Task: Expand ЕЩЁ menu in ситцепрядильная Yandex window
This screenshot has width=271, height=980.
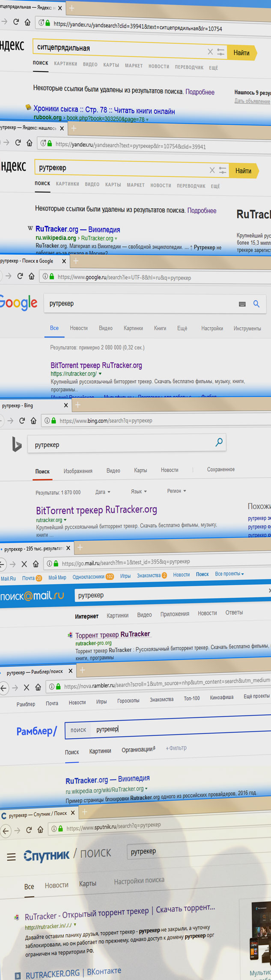Action: (x=214, y=68)
